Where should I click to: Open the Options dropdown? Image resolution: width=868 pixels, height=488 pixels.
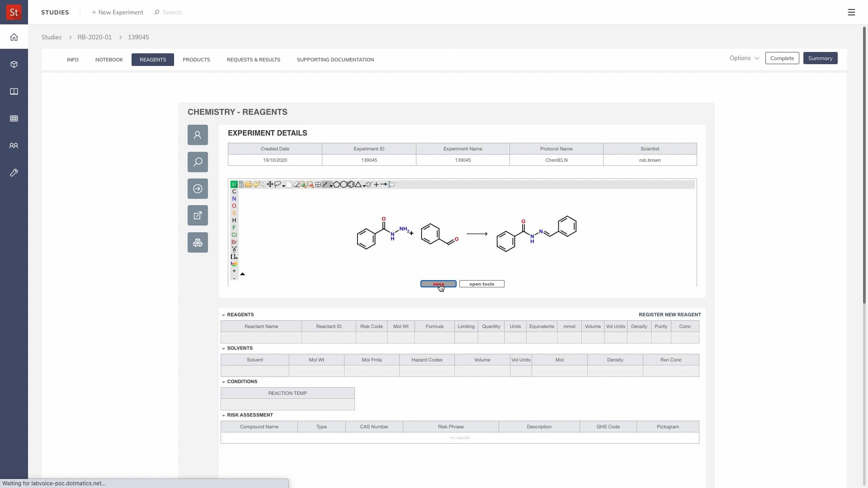pos(744,58)
